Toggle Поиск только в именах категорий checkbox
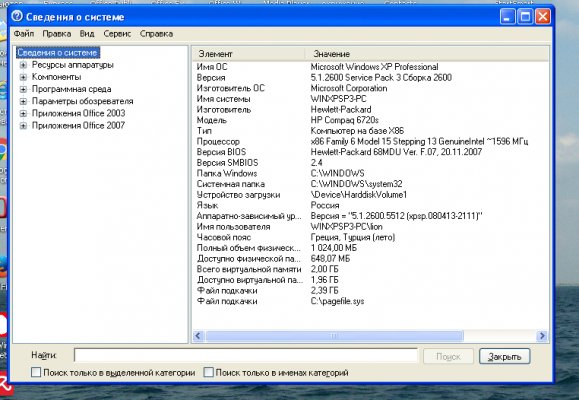Image resolution: width=579 pixels, height=400 pixels. coord(208,372)
